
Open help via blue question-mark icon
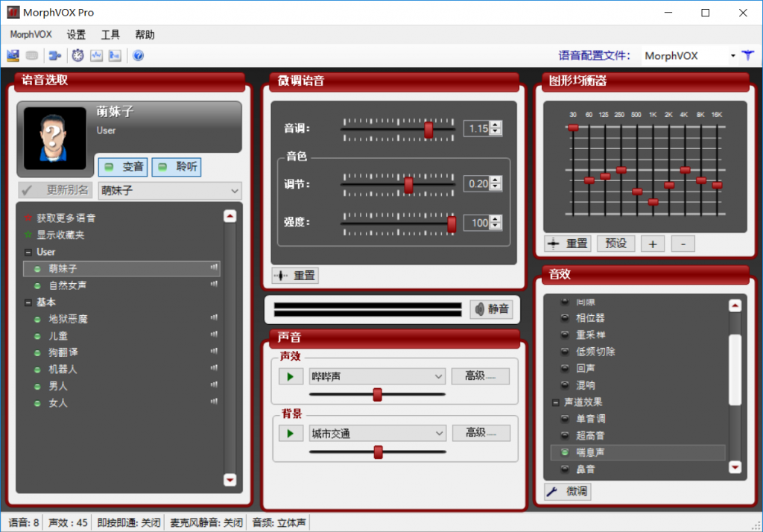pos(138,55)
